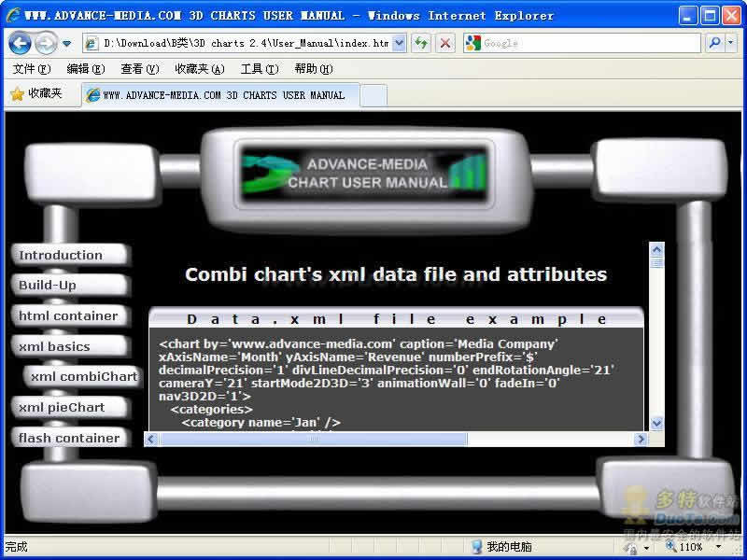This screenshot has width=747, height=560.
Task: Open the xml combiChart section
Action: coord(83,377)
